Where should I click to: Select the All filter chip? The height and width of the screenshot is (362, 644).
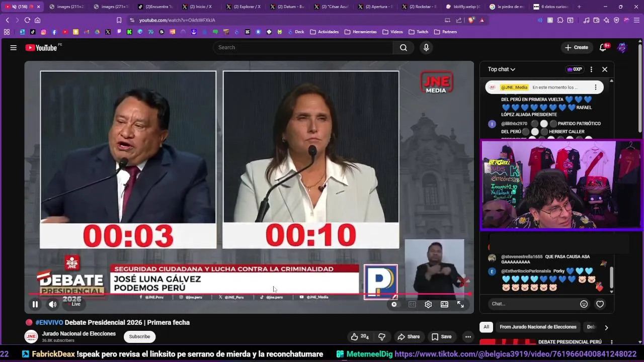pos(486,327)
